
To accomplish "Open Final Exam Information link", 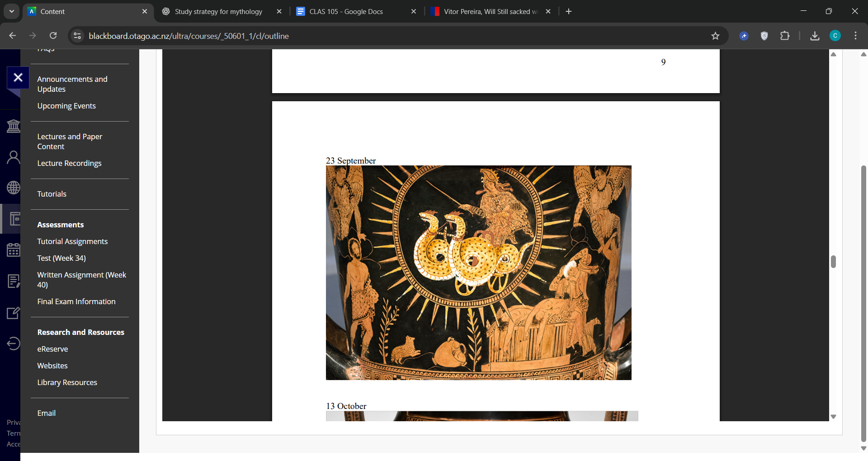I will pos(76,301).
